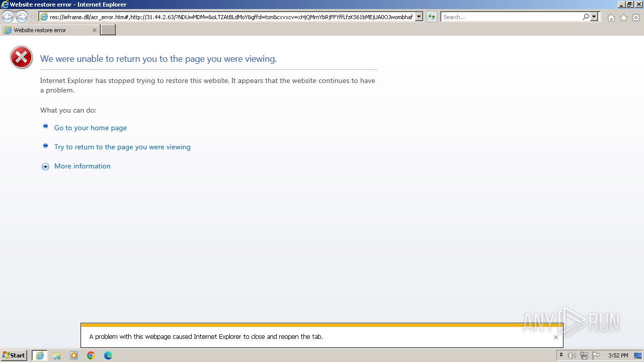Expand the address bar autocomplete dropdown
Image resolution: width=644 pixels, height=362 pixels.
[419, 17]
